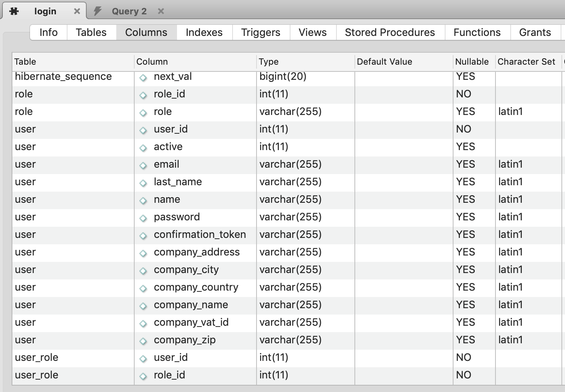Image resolution: width=565 pixels, height=392 pixels.
Task: Click the lightning bolt icon on Query 2
Action: [97, 11]
